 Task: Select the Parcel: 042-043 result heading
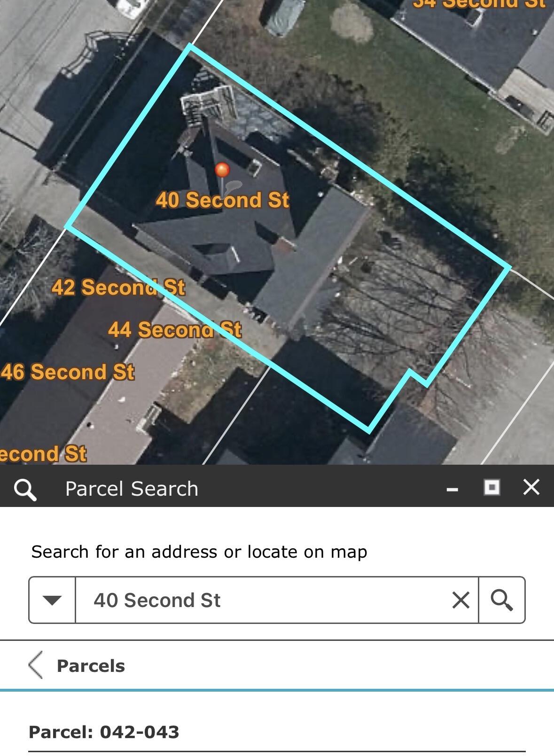[x=104, y=732]
